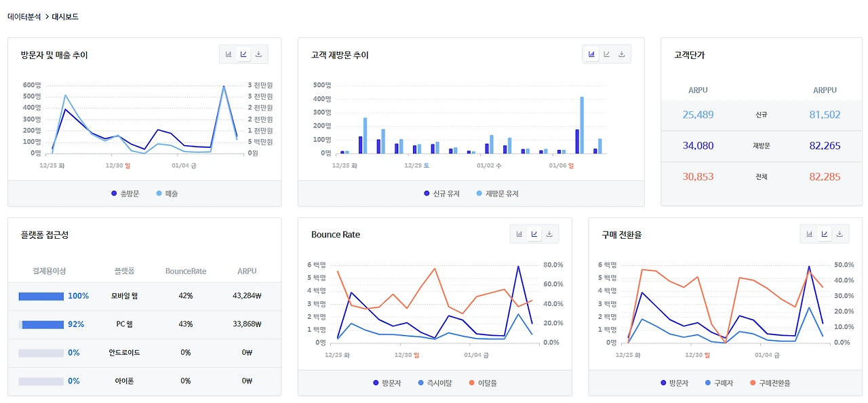The image size is (868, 403).
Task: Select the PC 웹 platform row label
Action: pyautogui.click(x=124, y=324)
